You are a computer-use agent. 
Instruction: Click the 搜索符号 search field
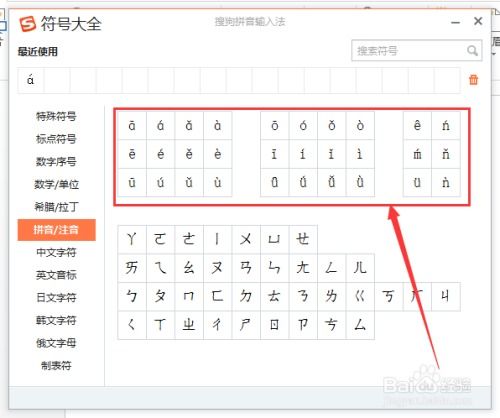(x=416, y=51)
